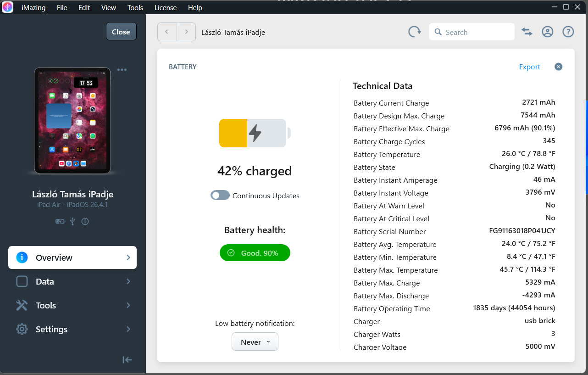Expand the Data sidebar section

(x=72, y=281)
